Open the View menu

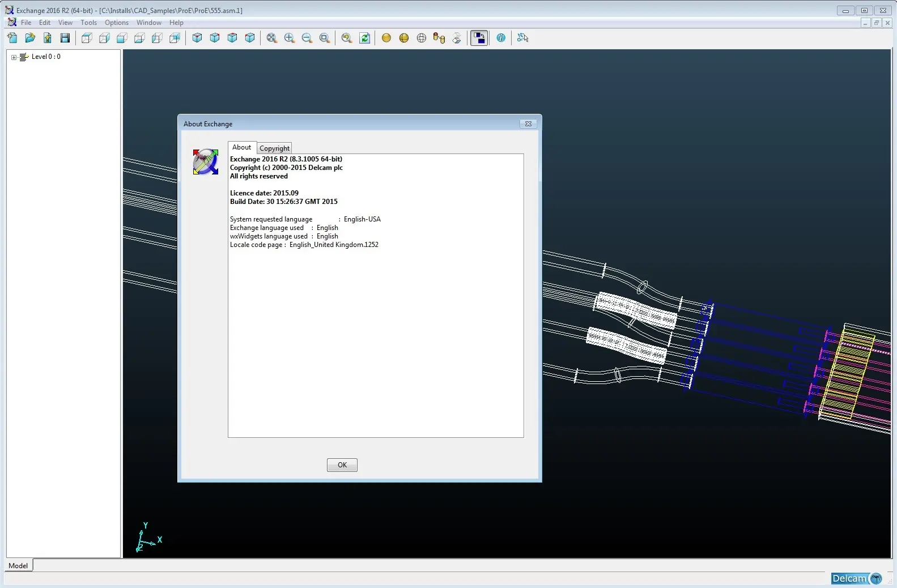[x=65, y=23]
